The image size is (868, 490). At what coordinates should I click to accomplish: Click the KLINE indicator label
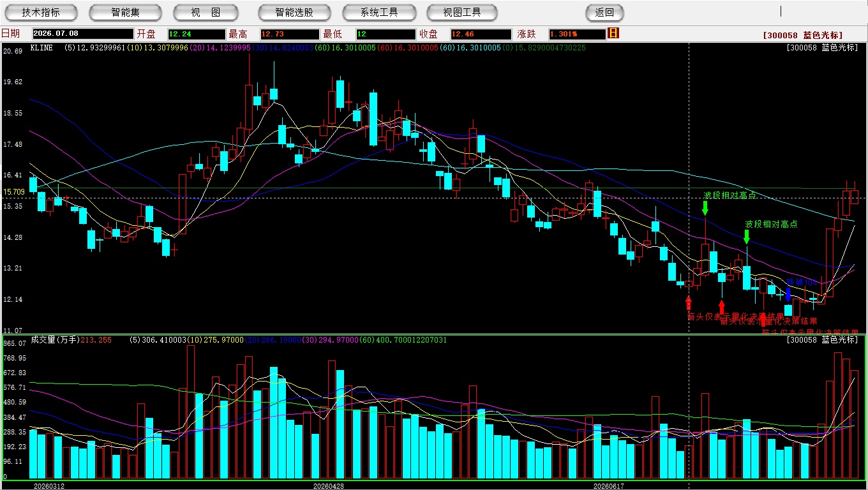click(41, 48)
